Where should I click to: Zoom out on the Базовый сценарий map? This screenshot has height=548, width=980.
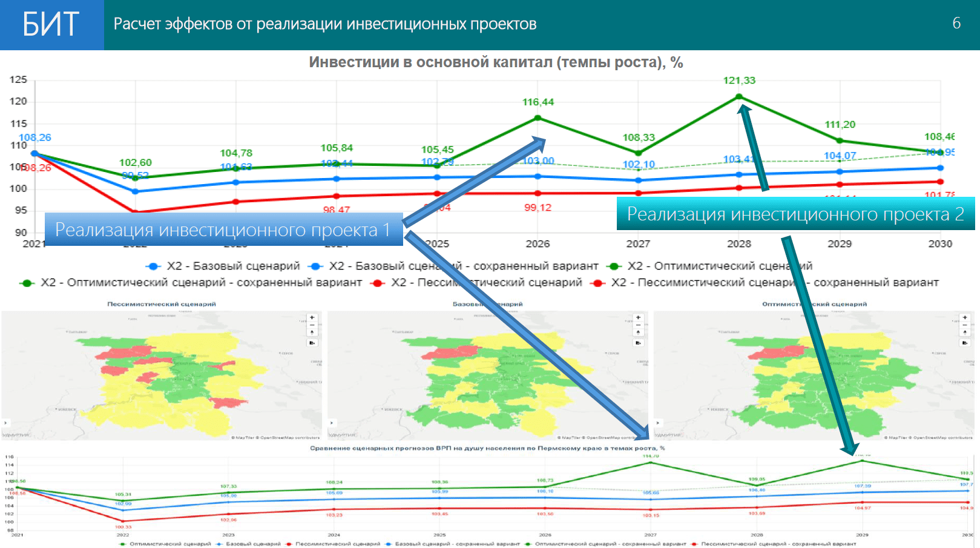click(638, 325)
